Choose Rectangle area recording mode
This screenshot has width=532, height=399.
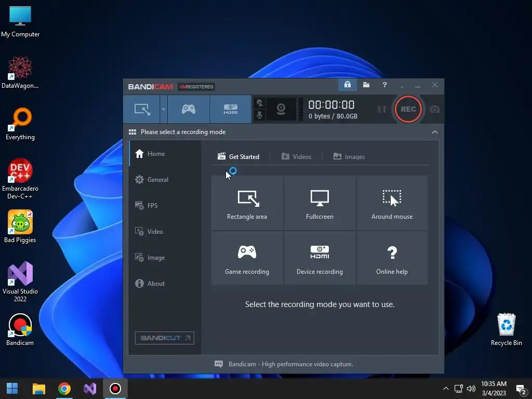(247, 203)
